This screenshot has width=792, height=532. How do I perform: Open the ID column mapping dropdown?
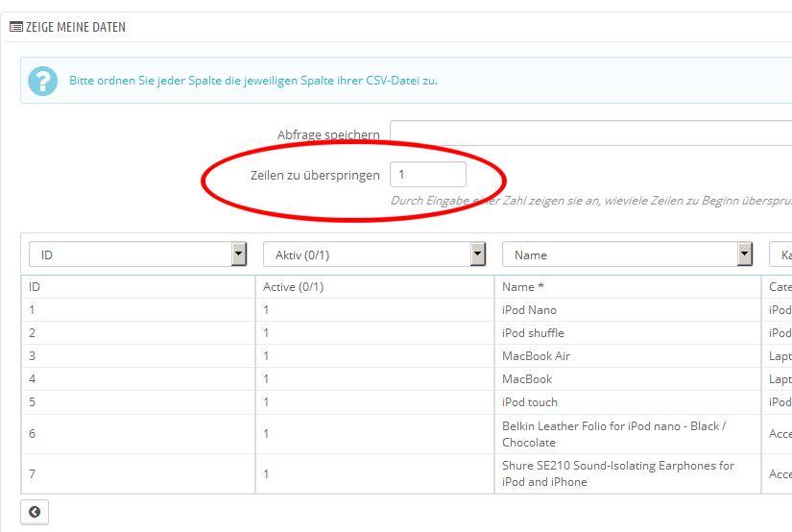tap(137, 254)
